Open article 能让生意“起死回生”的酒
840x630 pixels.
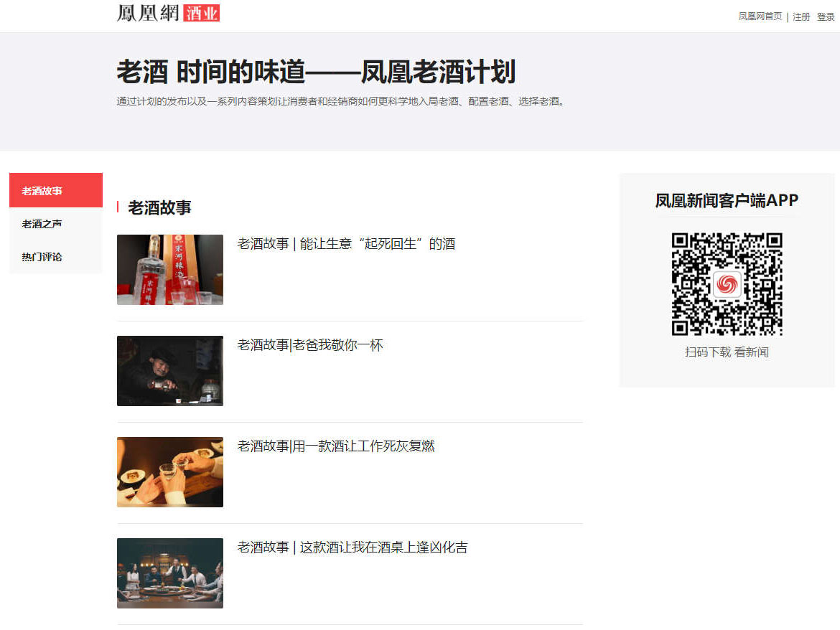pos(346,243)
